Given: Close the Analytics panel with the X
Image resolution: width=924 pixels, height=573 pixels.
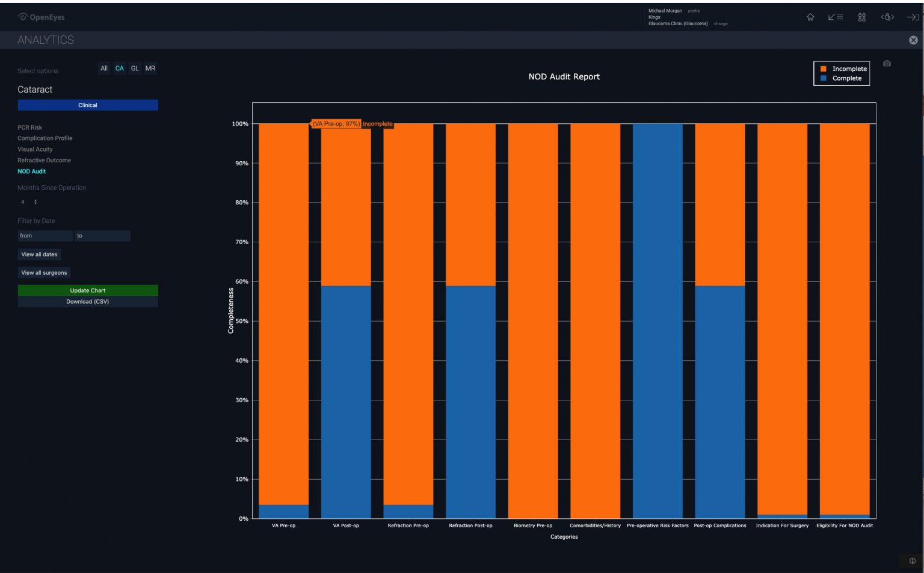Looking at the screenshot, I should (913, 40).
